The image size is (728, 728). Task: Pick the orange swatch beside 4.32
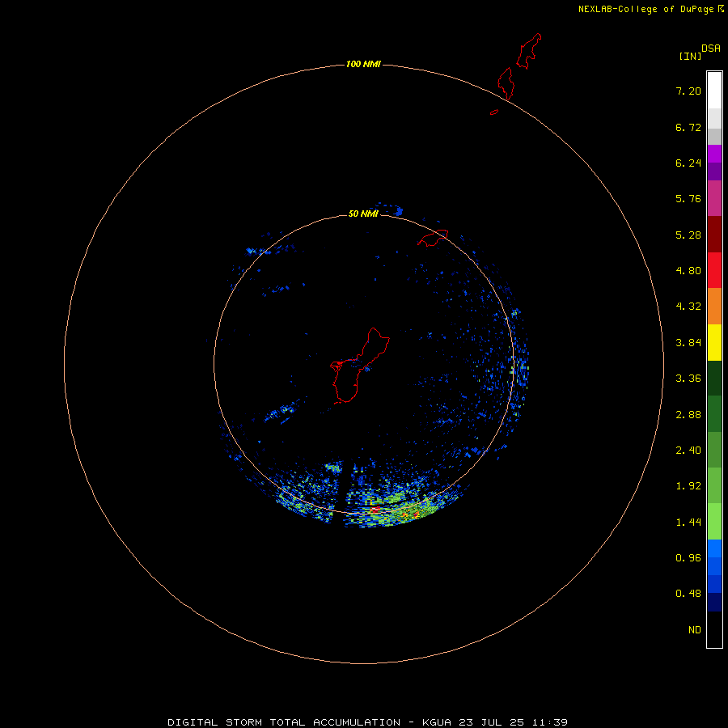pyautogui.click(x=714, y=307)
